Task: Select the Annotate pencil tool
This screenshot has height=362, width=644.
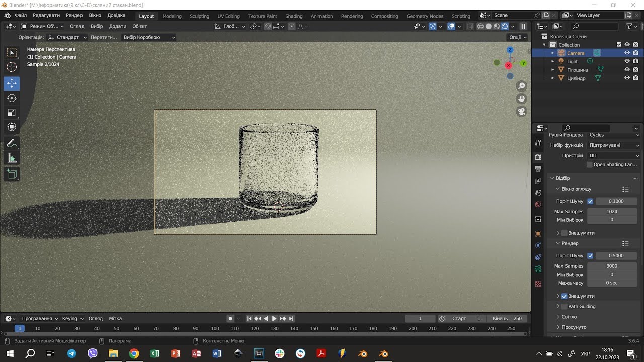Action: [12, 144]
